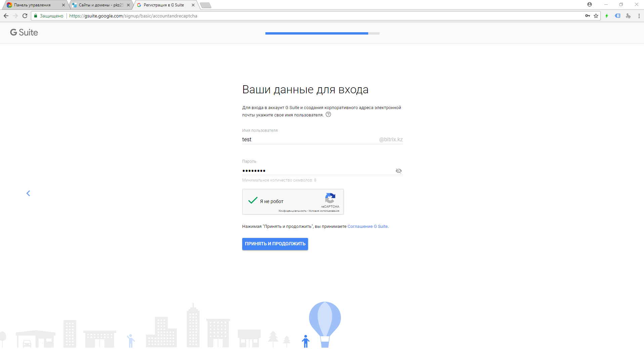This screenshot has width=644, height=349.
Task: Open reCAPTCHA 'Условия использования' link
Action: coord(324,211)
